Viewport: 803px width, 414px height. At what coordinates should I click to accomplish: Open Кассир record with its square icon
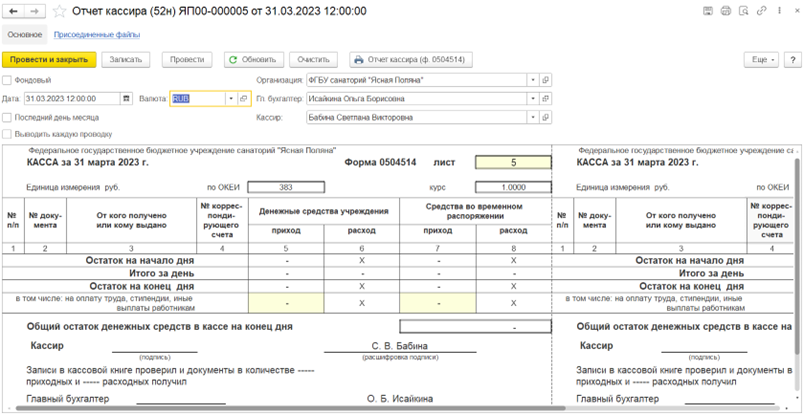coord(546,117)
